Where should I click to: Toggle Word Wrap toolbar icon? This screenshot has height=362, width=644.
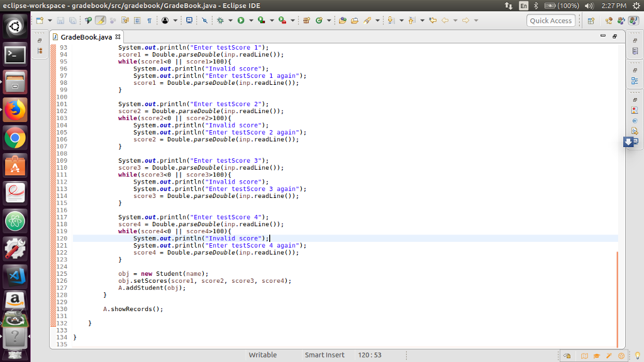pyautogui.click(x=125, y=20)
